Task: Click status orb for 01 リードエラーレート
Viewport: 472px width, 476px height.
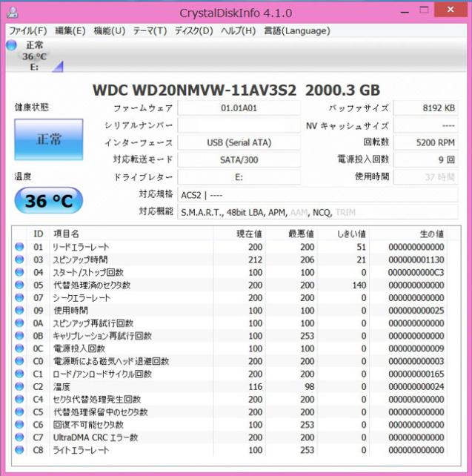Action: (x=19, y=247)
